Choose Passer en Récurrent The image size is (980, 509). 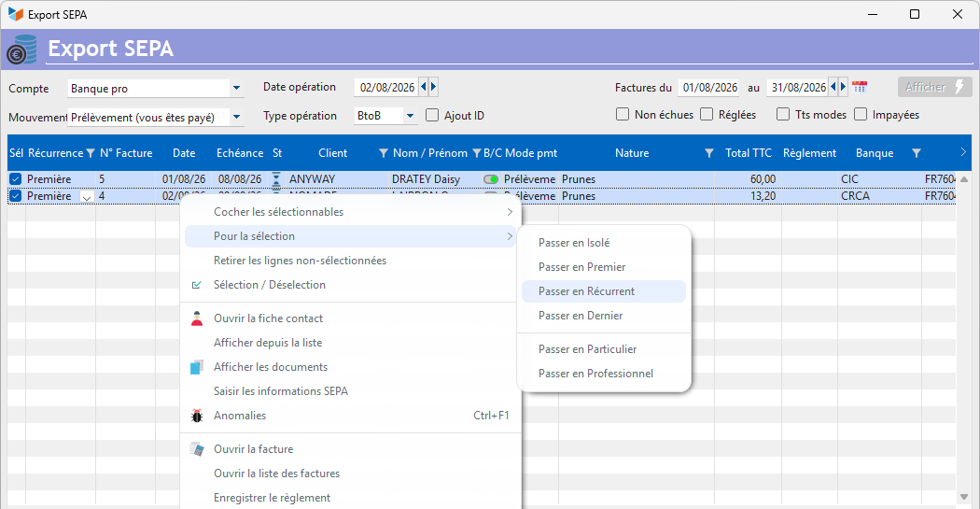604,291
